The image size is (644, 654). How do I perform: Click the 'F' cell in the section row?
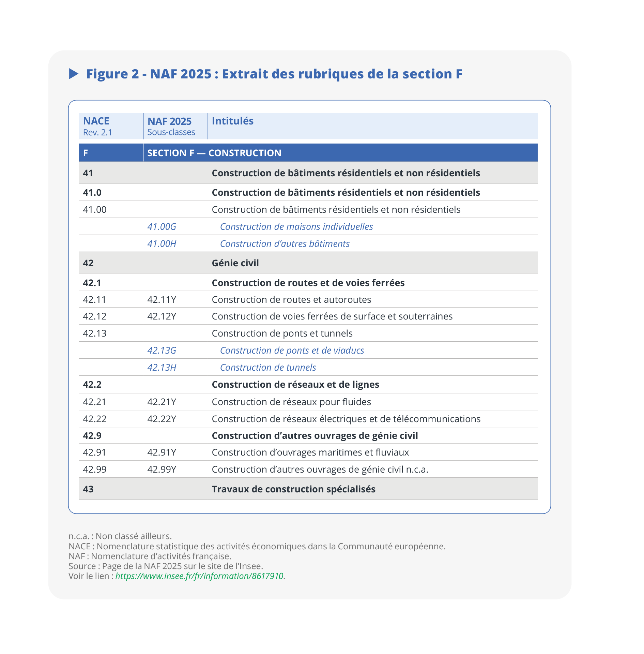pos(111,153)
